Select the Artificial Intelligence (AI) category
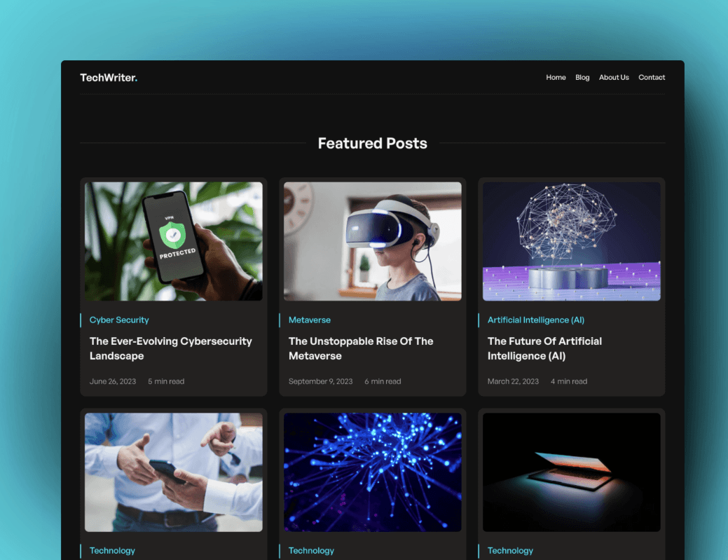The height and width of the screenshot is (560, 728). coord(536,320)
